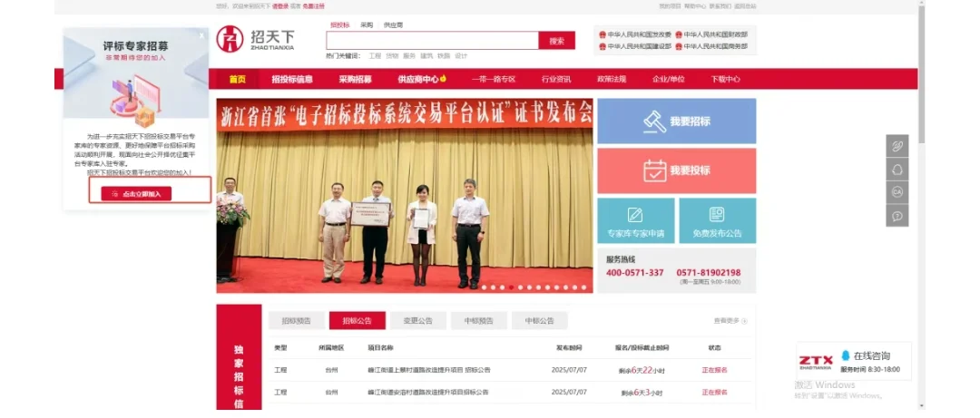This screenshot has height=418, width=980.
Task: Open the 我要投标 calendar tile
Action: pyautogui.click(x=676, y=170)
